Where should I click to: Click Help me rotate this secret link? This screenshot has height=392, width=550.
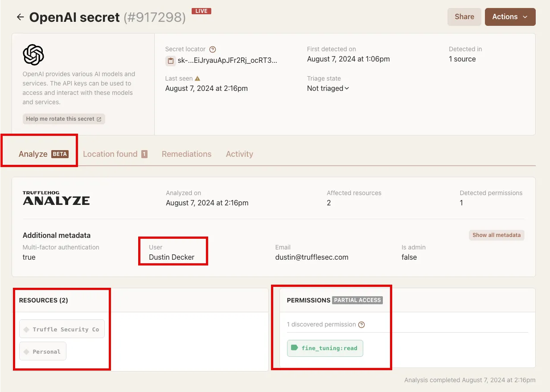(x=64, y=119)
